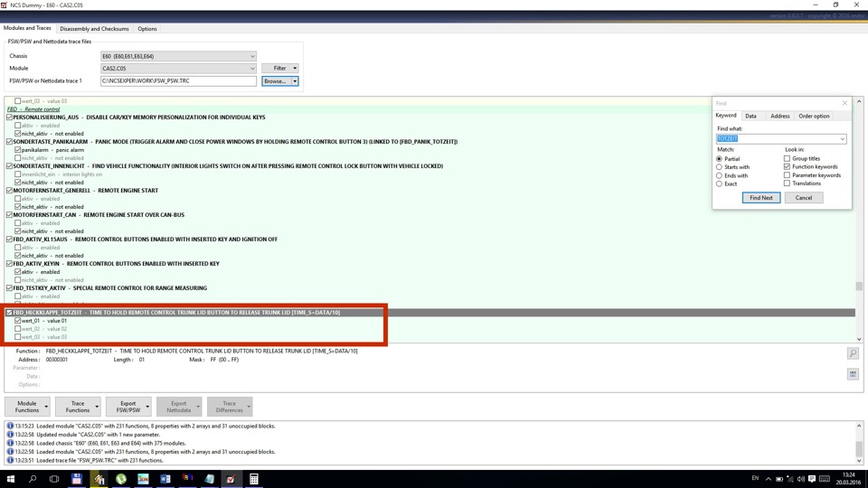The height and width of the screenshot is (488, 868).
Task: Click the function list vertical scrollbar thumb
Action: click(x=859, y=286)
